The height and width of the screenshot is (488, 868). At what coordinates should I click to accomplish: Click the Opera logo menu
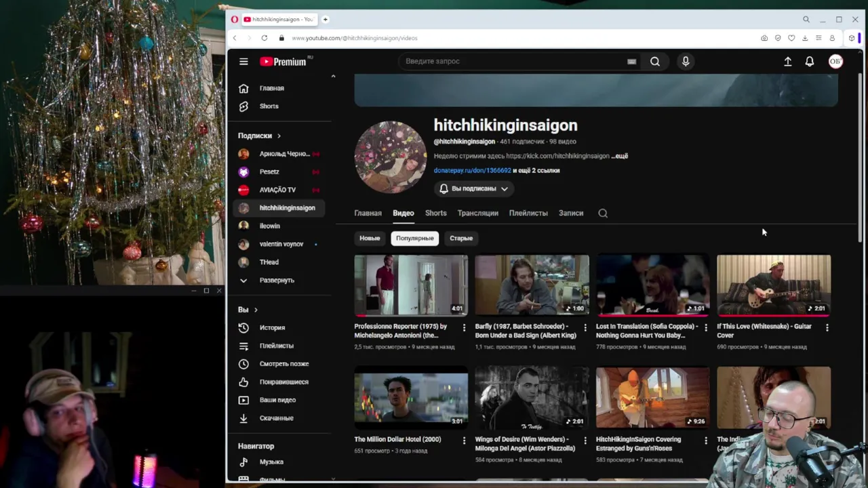pyautogui.click(x=235, y=20)
